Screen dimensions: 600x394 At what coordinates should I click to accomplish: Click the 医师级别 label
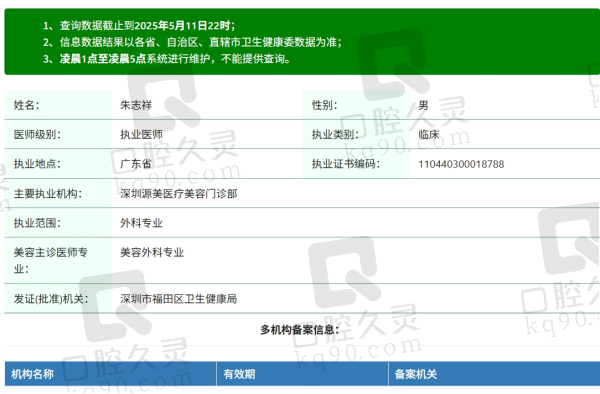pyautogui.click(x=37, y=135)
